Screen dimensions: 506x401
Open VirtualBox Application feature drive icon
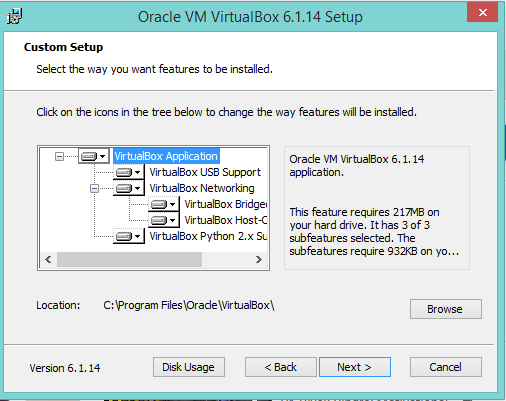pyautogui.click(x=94, y=156)
